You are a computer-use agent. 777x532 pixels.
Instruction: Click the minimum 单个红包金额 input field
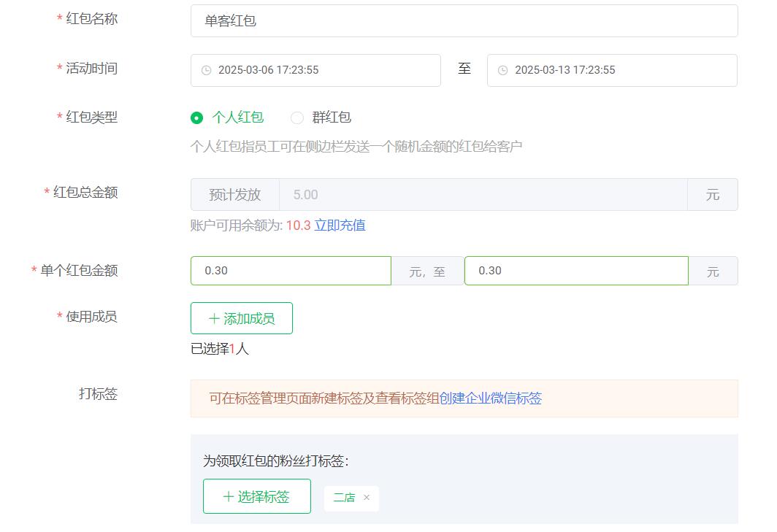pos(291,271)
